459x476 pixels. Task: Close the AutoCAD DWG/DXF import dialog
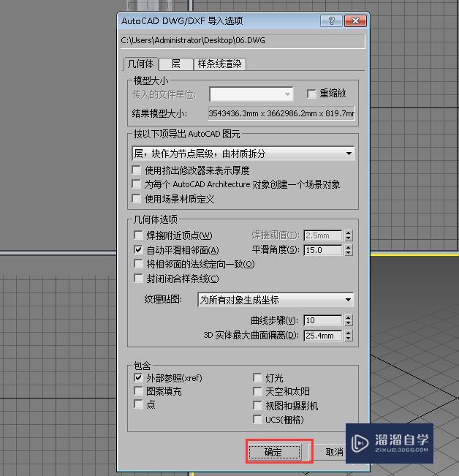355,21
